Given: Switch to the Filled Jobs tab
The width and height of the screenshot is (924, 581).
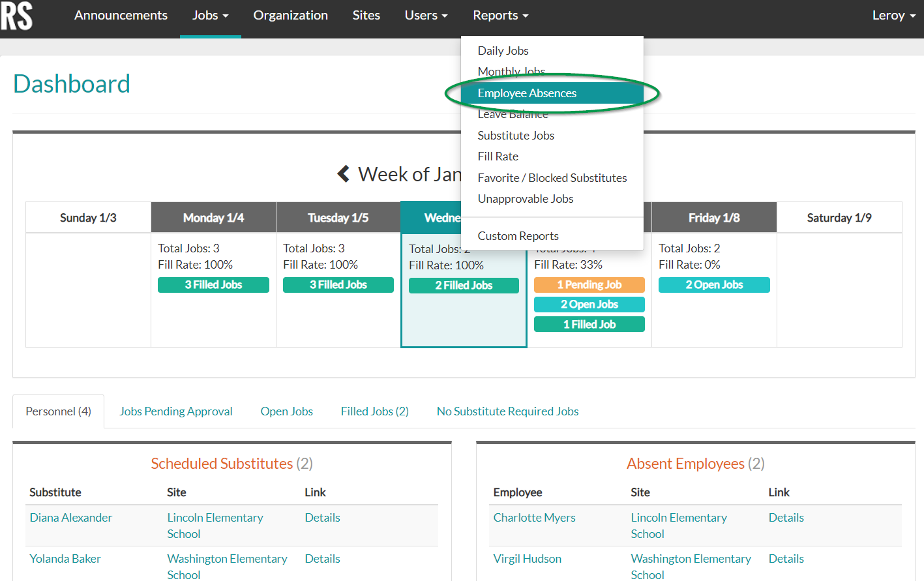Looking at the screenshot, I should coord(374,411).
